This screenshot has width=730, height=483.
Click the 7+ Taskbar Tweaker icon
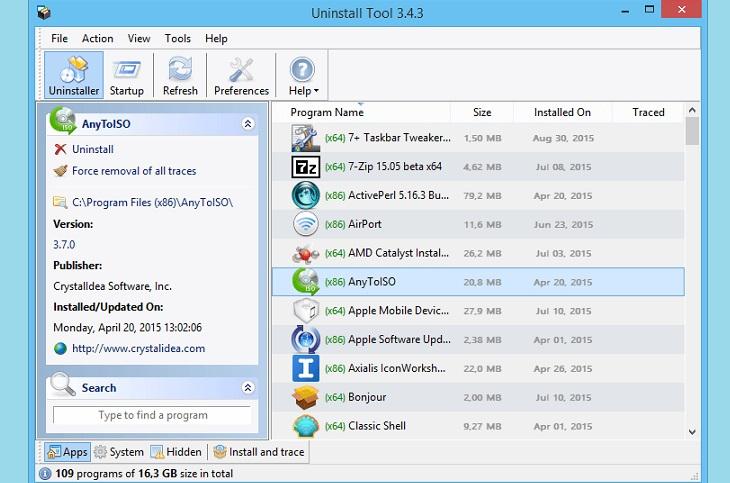(x=305, y=138)
